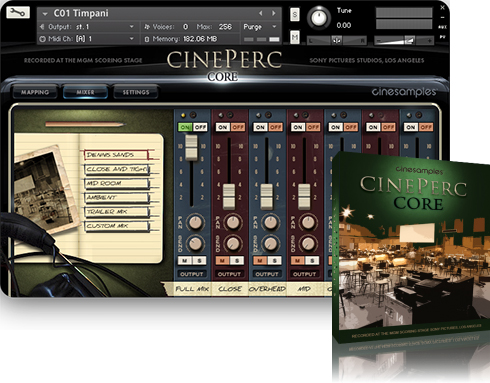490x383 pixels.
Task: Open the Midi Ch dropdown
Action: [132, 39]
